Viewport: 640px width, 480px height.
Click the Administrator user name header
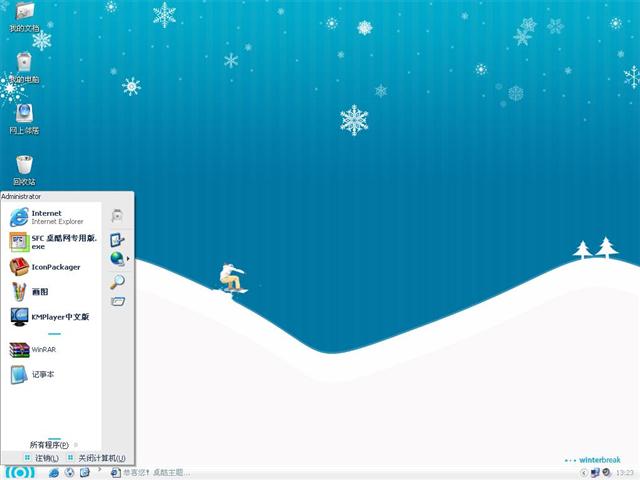click(21, 196)
